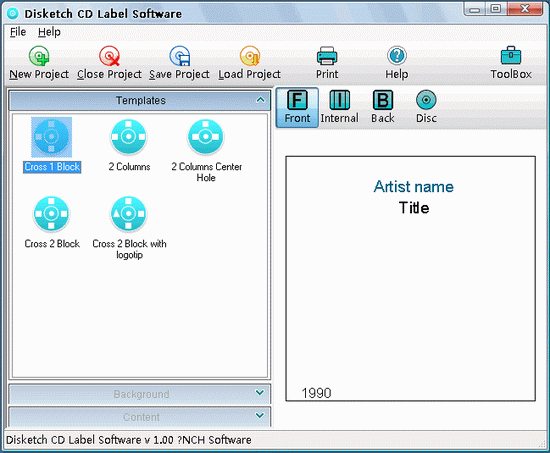The width and height of the screenshot is (550, 453).
Task: Open the File menu
Action: click(x=18, y=32)
